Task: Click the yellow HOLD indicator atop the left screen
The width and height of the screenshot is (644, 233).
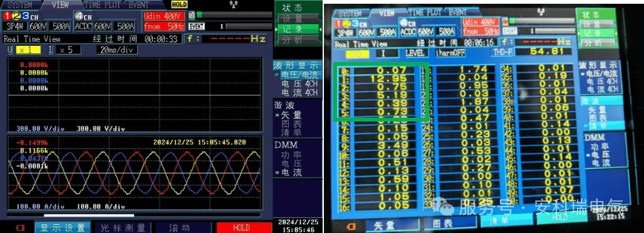Action: click(x=180, y=4)
